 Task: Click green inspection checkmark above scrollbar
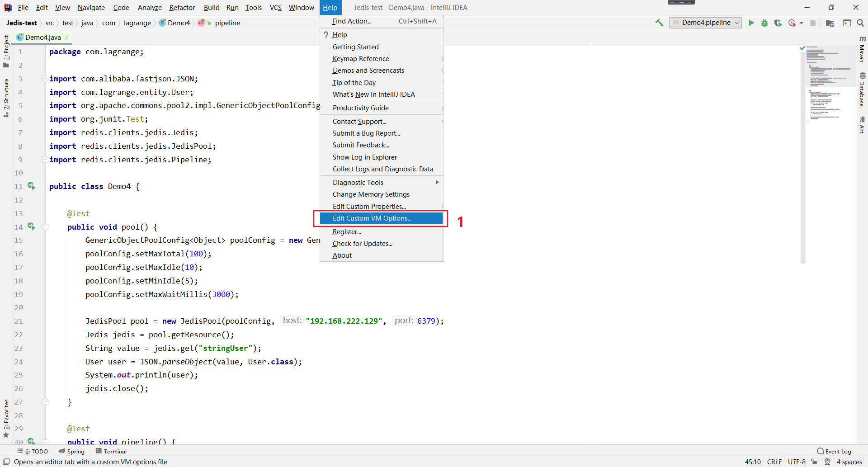pyautogui.click(x=802, y=48)
